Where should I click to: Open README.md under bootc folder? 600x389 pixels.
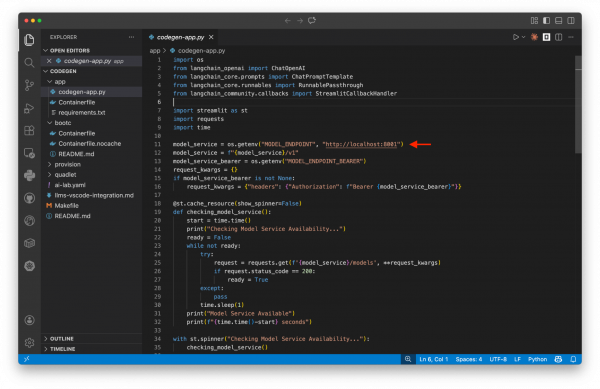coord(76,154)
